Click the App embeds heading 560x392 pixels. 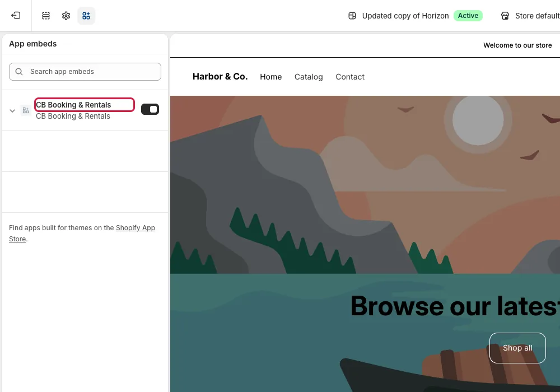(x=33, y=44)
